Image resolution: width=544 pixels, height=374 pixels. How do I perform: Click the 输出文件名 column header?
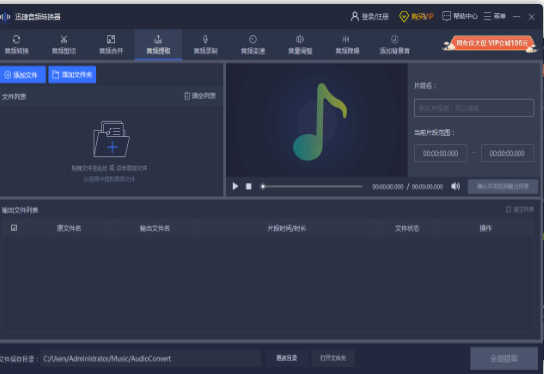point(155,228)
